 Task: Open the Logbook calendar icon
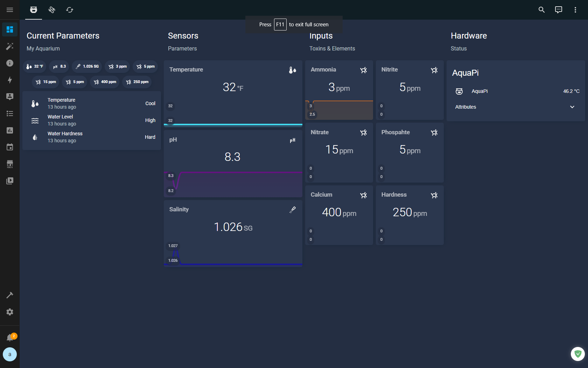coord(10,147)
